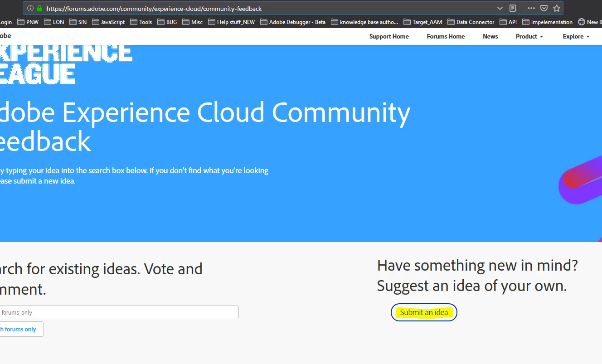The width and height of the screenshot is (602, 364).
Task: Click the green secure connection padlock
Action: pos(39,8)
